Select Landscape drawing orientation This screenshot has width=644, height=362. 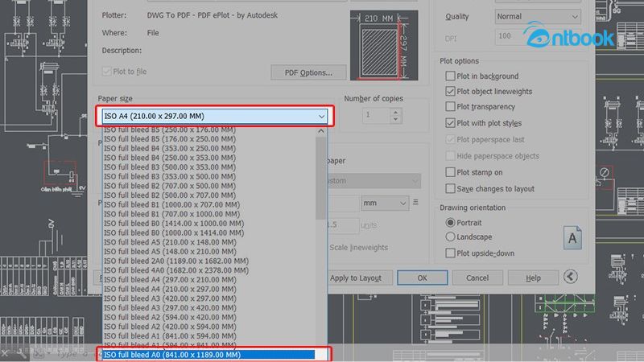pyautogui.click(x=450, y=237)
